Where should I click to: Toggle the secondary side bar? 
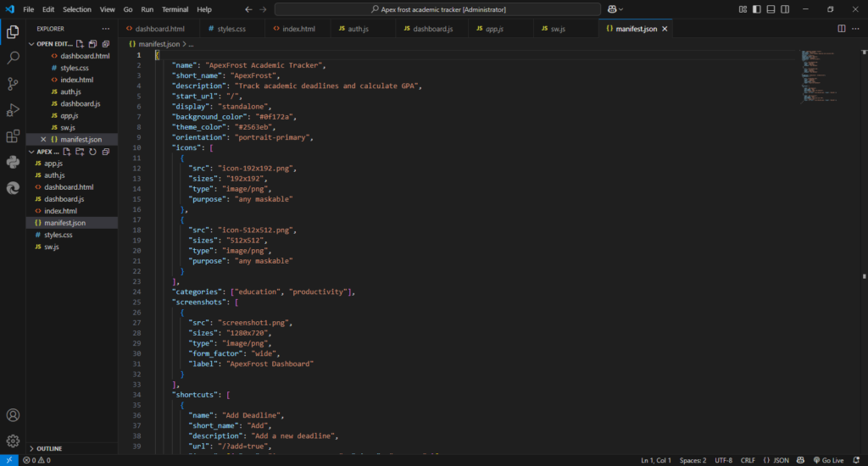(x=785, y=9)
